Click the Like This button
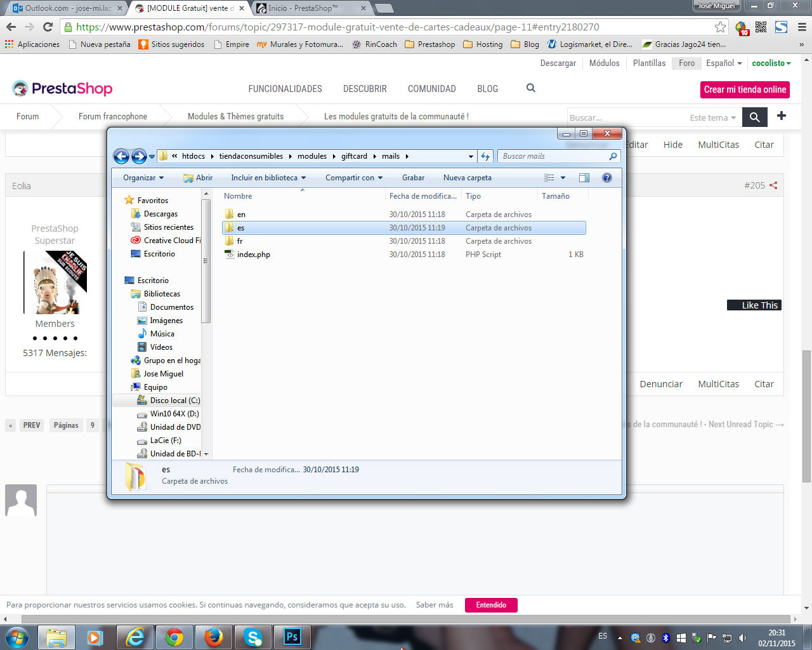 pos(754,305)
